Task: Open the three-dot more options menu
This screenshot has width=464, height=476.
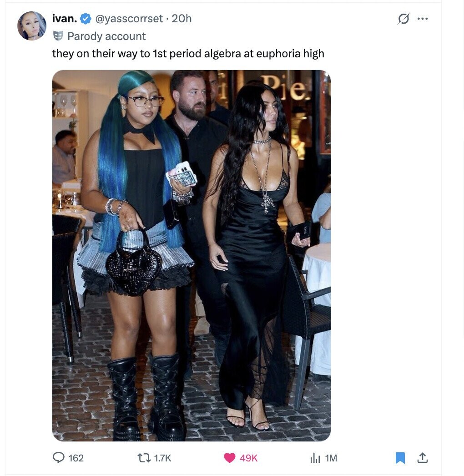Action: [x=423, y=19]
